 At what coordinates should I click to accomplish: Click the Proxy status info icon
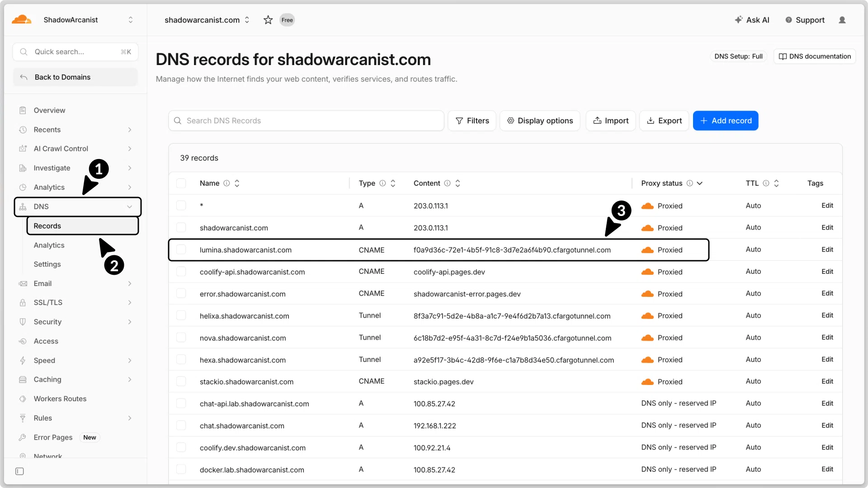[690, 183]
